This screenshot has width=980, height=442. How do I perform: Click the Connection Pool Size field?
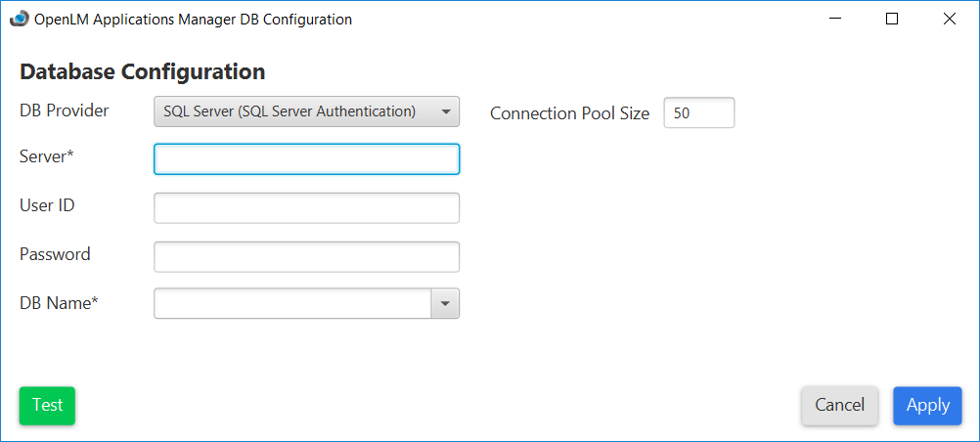[x=698, y=113]
